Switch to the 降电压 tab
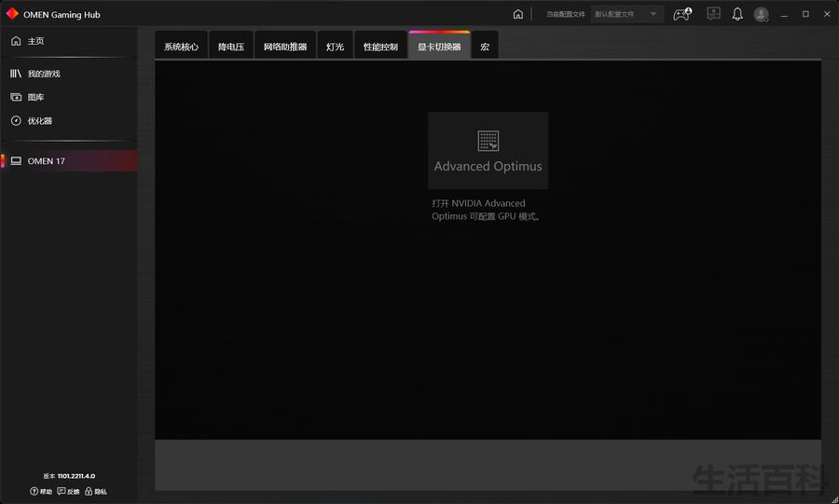839x504 pixels. (231, 47)
